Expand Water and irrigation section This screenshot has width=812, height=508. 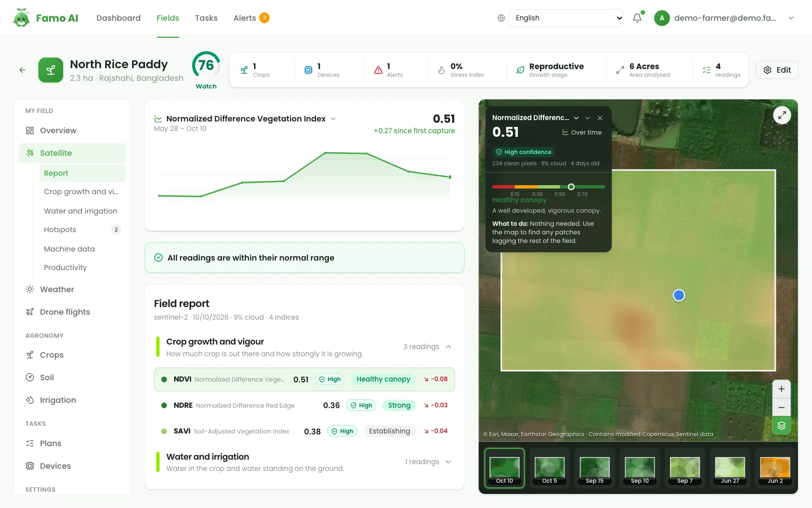[448, 462]
